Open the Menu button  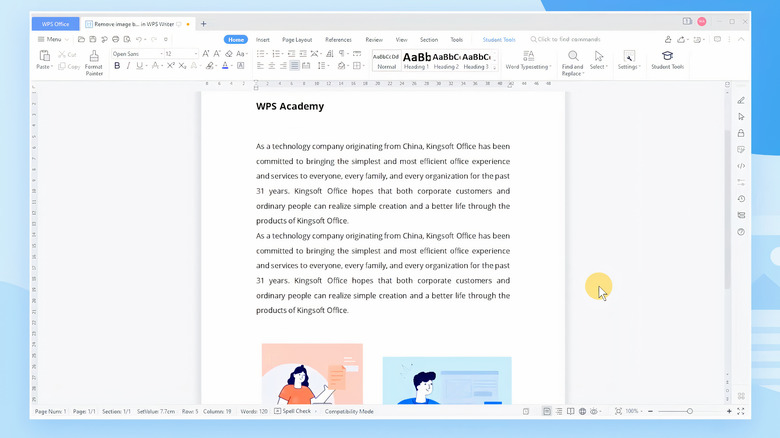pos(51,39)
